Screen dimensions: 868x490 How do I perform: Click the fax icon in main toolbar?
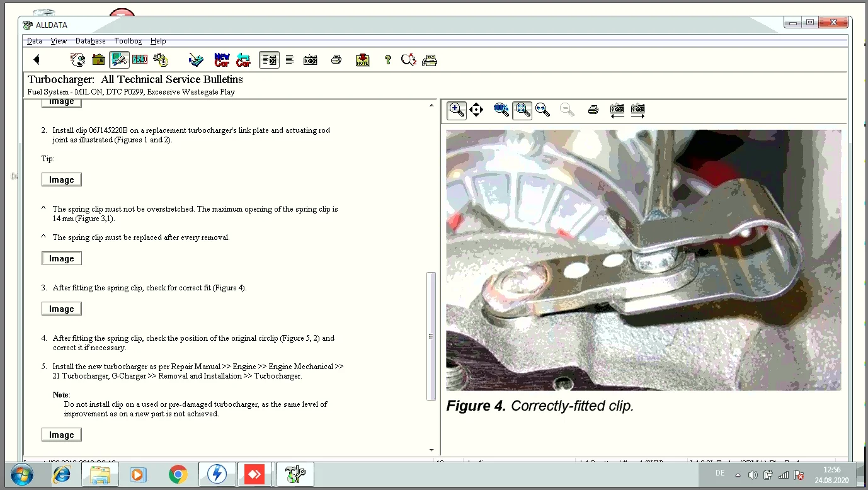click(x=430, y=60)
